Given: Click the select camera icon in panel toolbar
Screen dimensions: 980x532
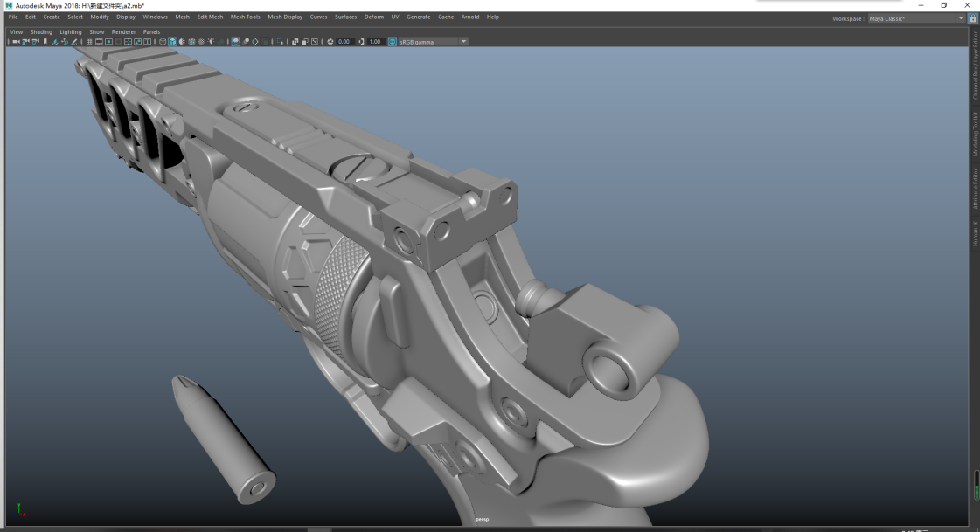Looking at the screenshot, I should click(16, 42).
